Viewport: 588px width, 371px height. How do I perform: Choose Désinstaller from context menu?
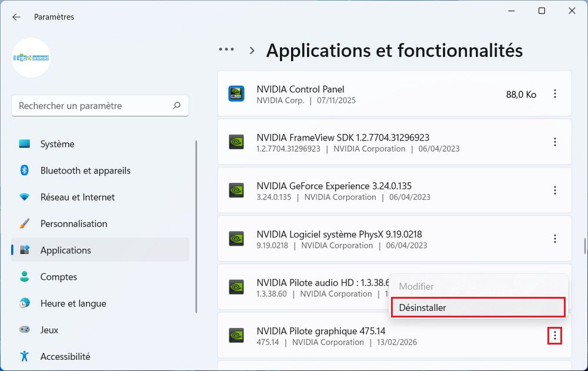point(478,308)
